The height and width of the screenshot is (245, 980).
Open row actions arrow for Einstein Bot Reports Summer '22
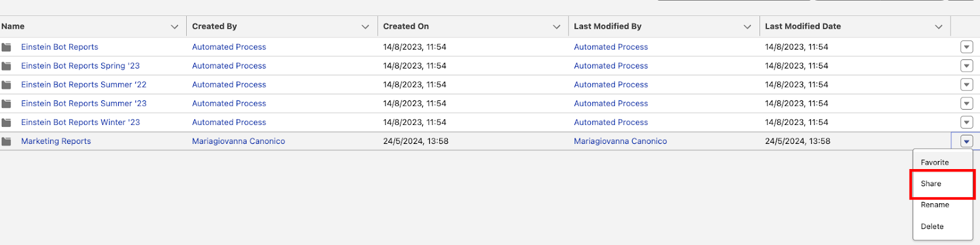pyautogui.click(x=967, y=85)
